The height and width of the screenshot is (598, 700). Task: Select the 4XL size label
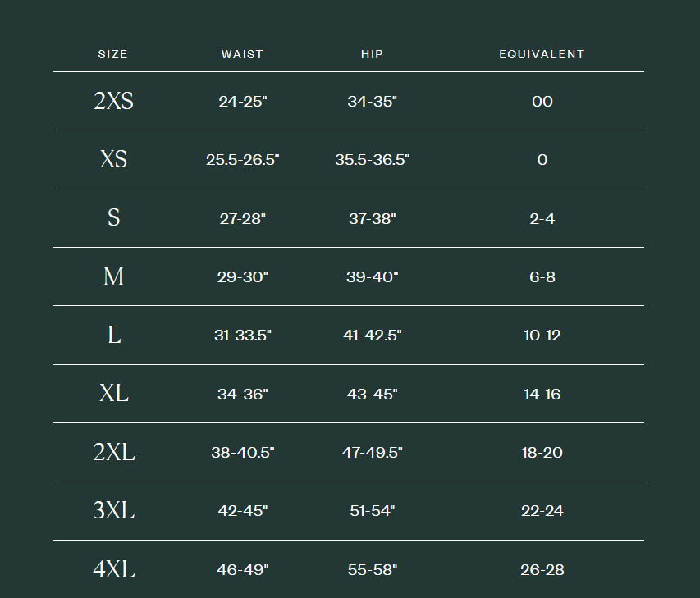(x=113, y=569)
